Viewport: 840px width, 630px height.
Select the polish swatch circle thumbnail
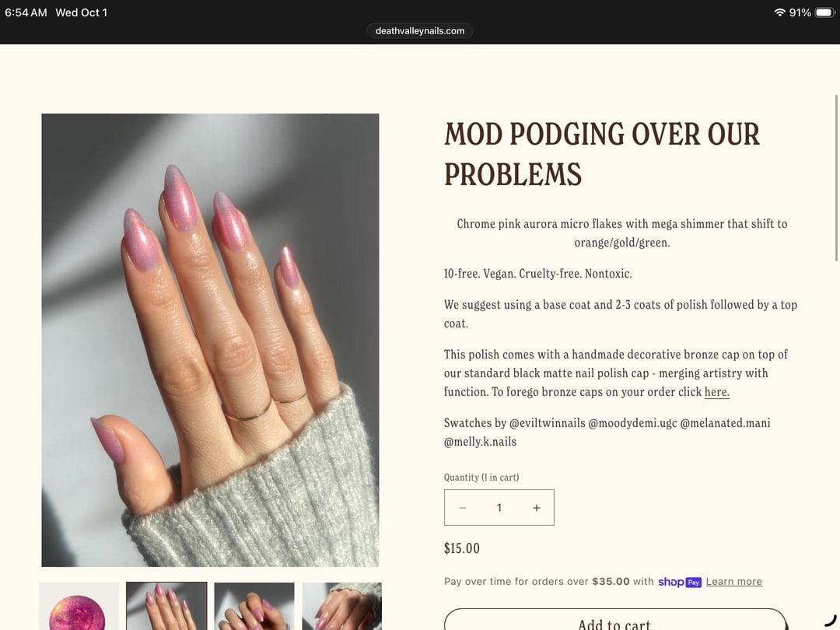79,607
